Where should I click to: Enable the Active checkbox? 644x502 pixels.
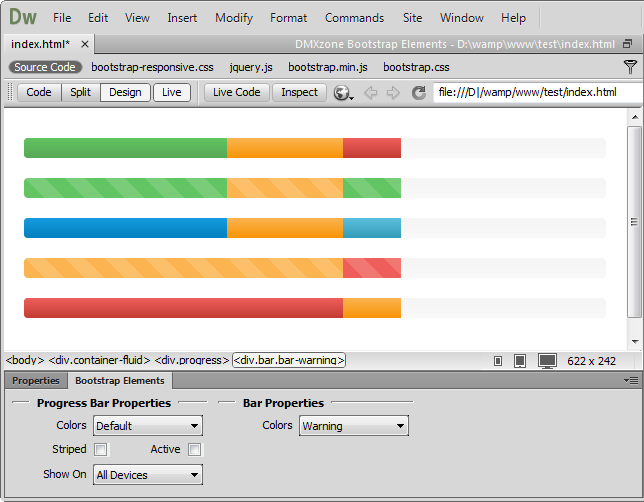(195, 449)
